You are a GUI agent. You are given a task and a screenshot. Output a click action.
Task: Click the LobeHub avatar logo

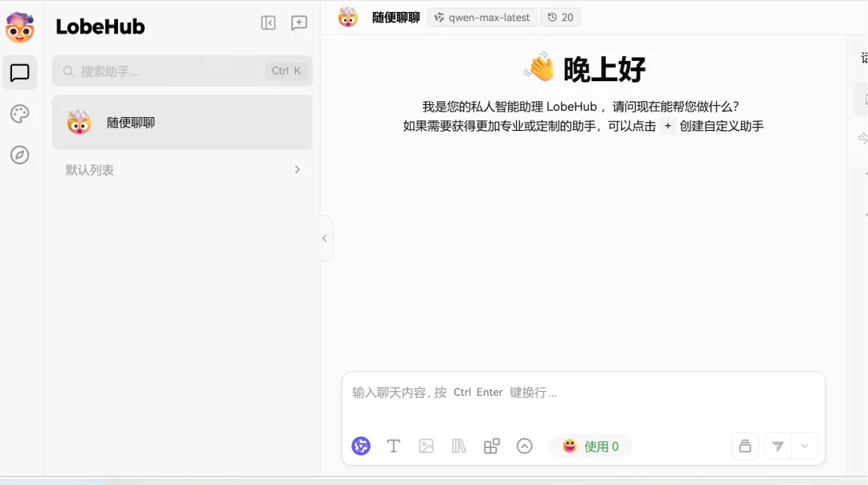click(19, 27)
